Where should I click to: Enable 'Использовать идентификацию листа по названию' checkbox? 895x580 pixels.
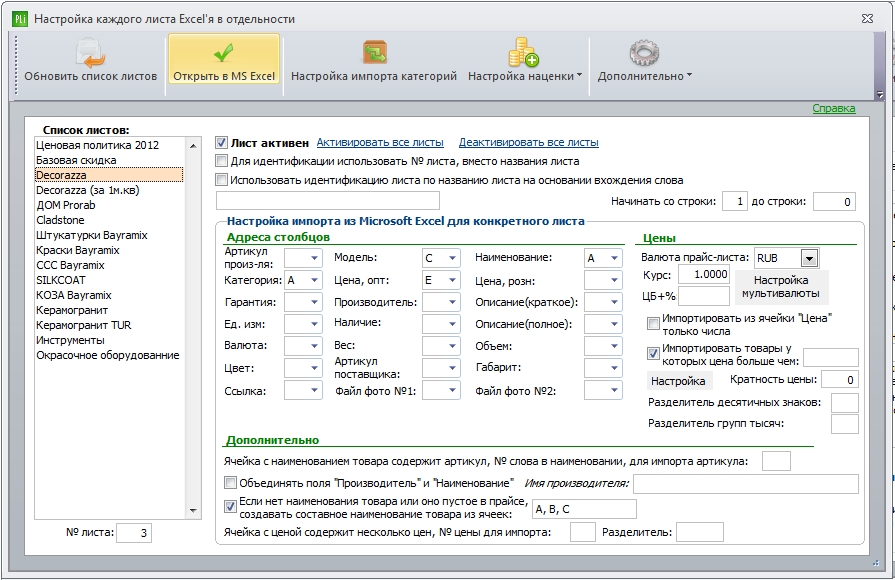[221, 180]
